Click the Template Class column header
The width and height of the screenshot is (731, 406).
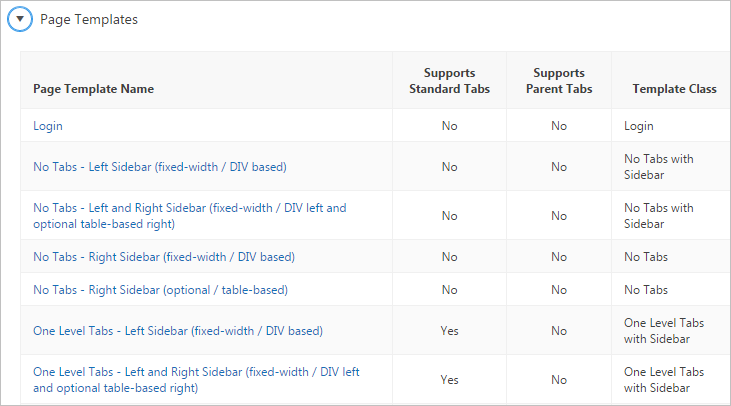pyautogui.click(x=674, y=89)
